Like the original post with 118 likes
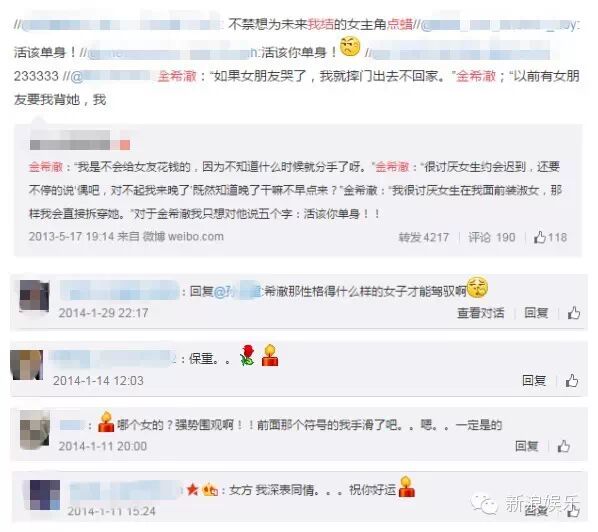598x532 pixels. (x=550, y=237)
